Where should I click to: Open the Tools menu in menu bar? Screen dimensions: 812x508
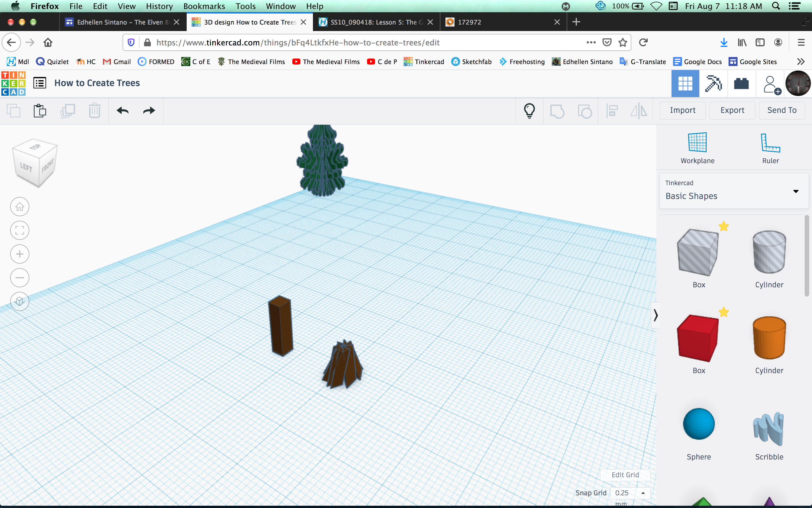pyautogui.click(x=246, y=6)
